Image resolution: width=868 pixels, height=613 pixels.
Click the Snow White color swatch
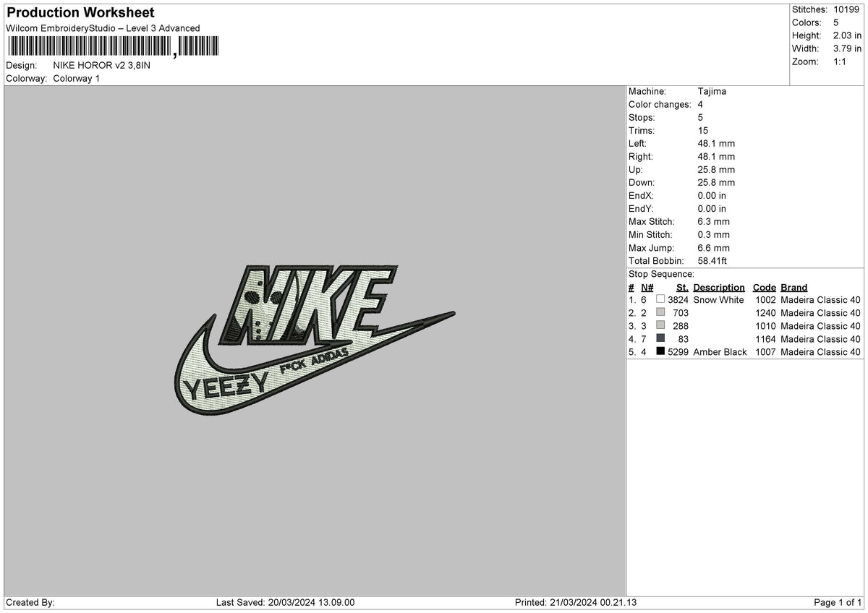660,299
